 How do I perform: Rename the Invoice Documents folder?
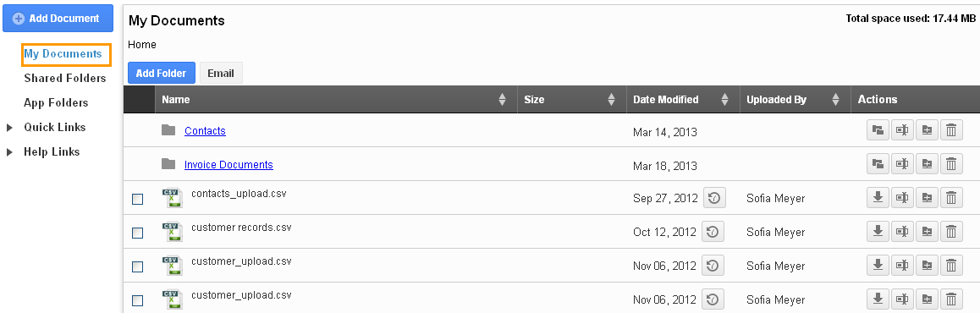(902, 164)
